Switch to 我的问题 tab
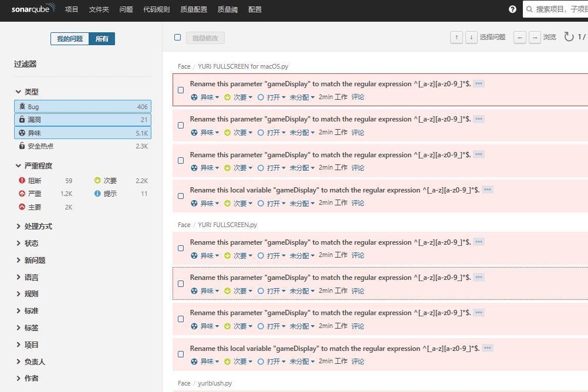The width and height of the screenshot is (588, 392). tap(70, 39)
